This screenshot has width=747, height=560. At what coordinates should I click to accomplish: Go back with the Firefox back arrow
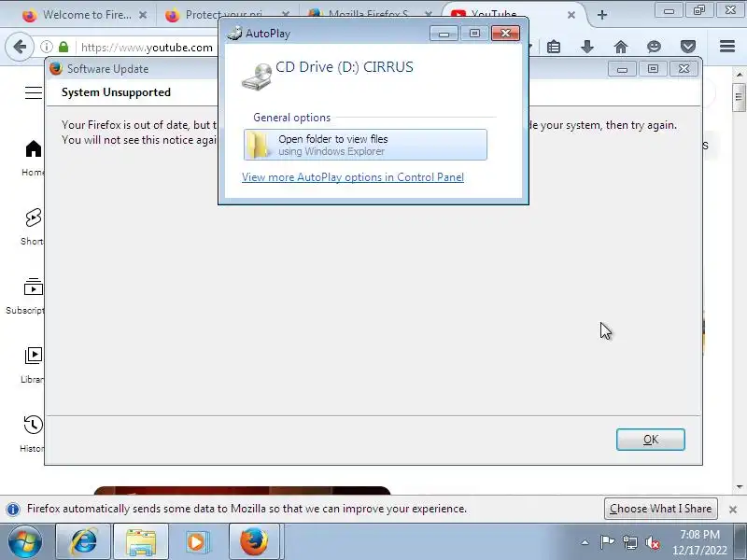click(x=20, y=48)
